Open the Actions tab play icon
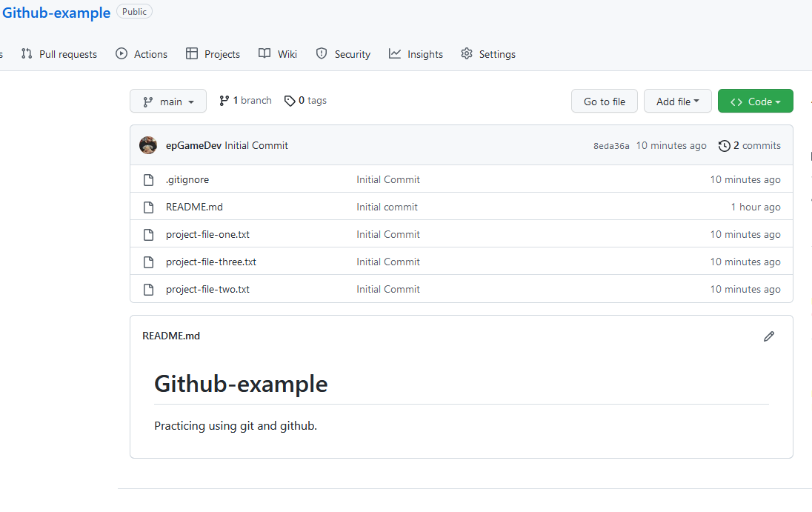The height and width of the screenshot is (512, 812). 120,53
